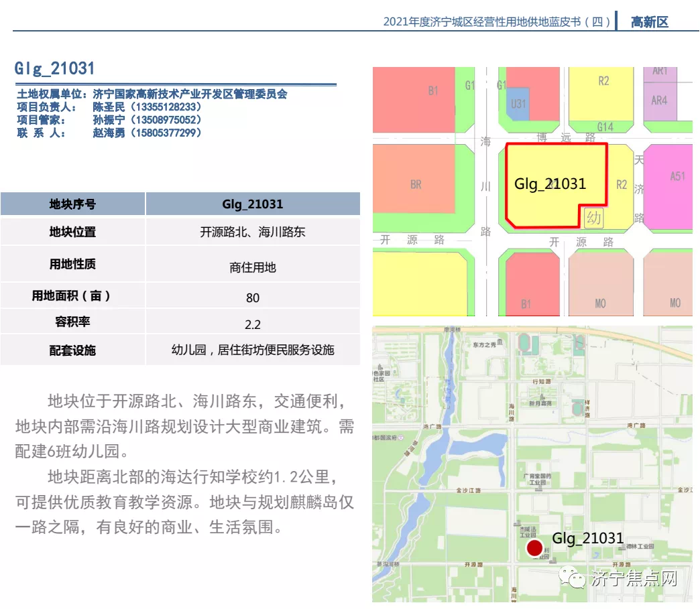Click the red dot location marker

coord(534,549)
